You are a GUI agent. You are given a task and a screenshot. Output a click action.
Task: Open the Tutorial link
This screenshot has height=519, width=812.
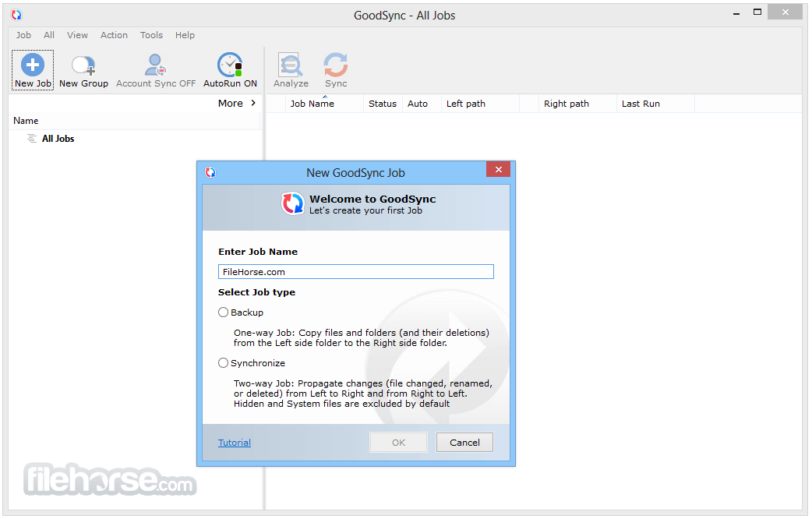(x=235, y=443)
